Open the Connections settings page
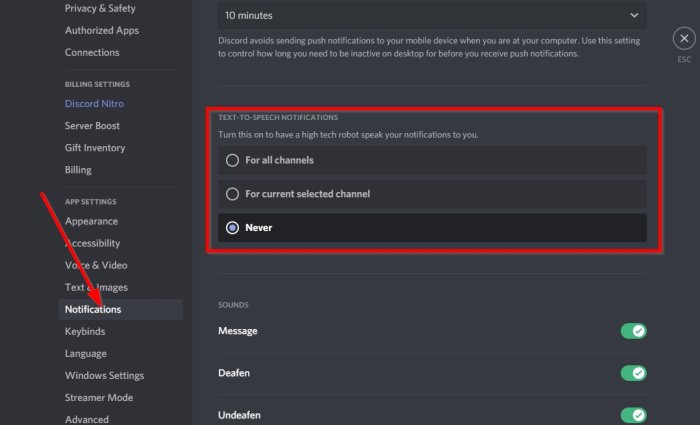700x425 pixels. [92, 52]
